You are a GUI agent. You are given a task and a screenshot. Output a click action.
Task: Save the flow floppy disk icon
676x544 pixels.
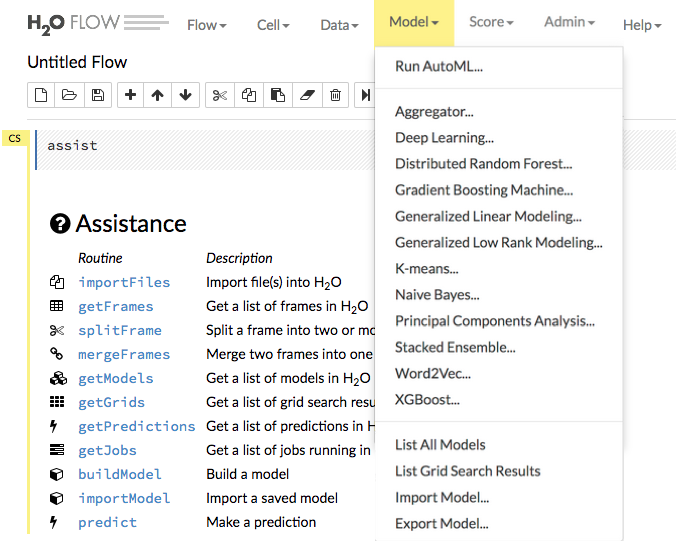tap(98, 95)
